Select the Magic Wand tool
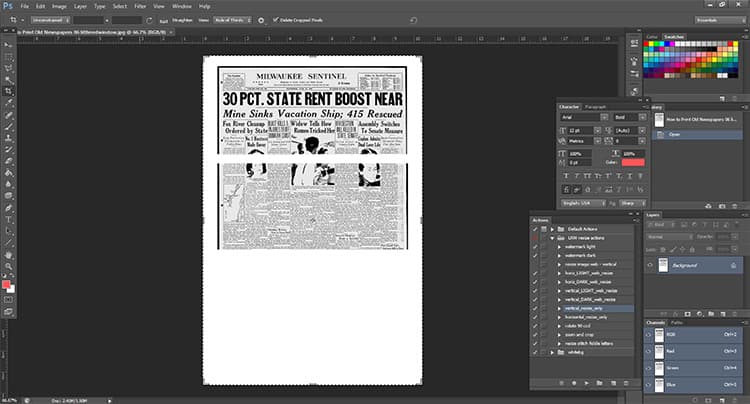750x404 pixels. click(x=8, y=80)
